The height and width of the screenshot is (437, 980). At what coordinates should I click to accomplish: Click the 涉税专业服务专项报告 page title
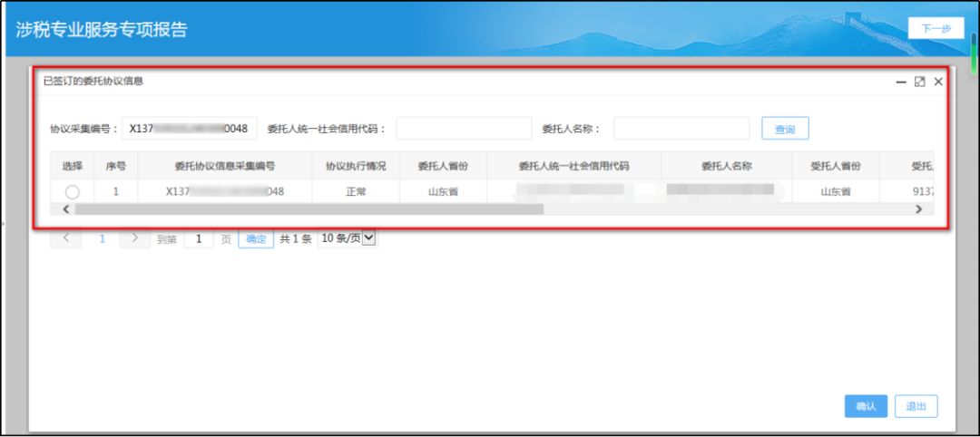point(102,30)
